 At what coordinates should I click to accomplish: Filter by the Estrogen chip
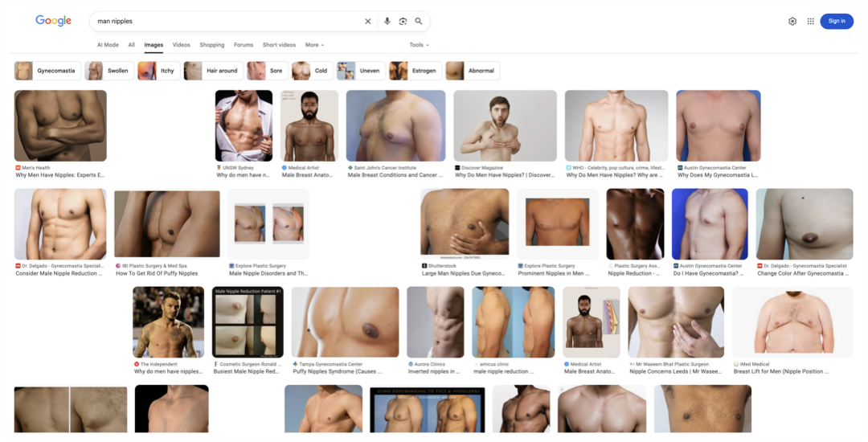(416, 71)
